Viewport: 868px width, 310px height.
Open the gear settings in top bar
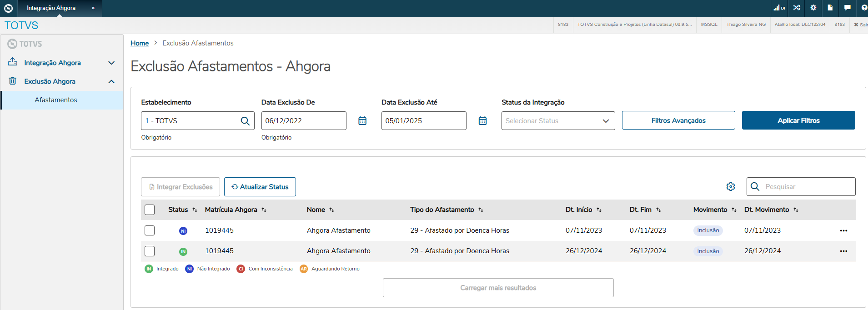click(x=813, y=8)
